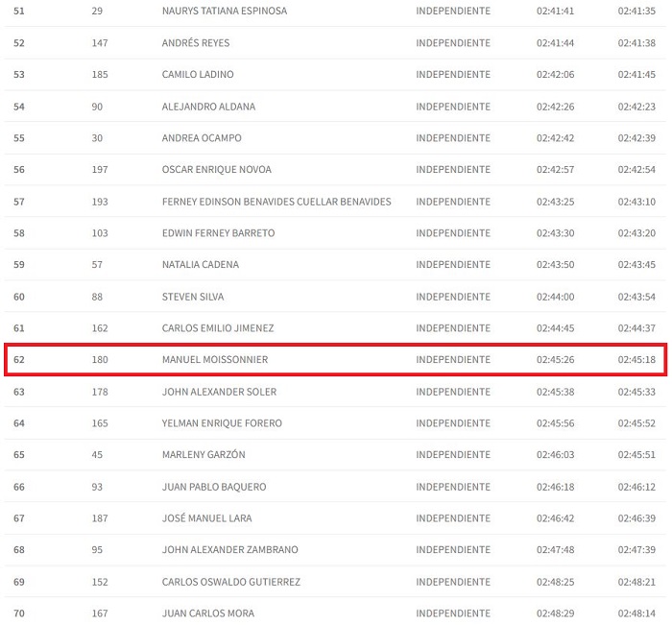Select bib number 162 for Carlos Emilio Jimenez
Screen dimensions: 672x625
pos(100,328)
